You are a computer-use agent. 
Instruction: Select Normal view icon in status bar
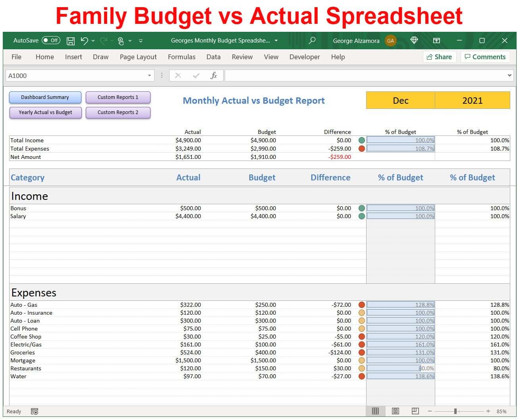tap(375, 411)
